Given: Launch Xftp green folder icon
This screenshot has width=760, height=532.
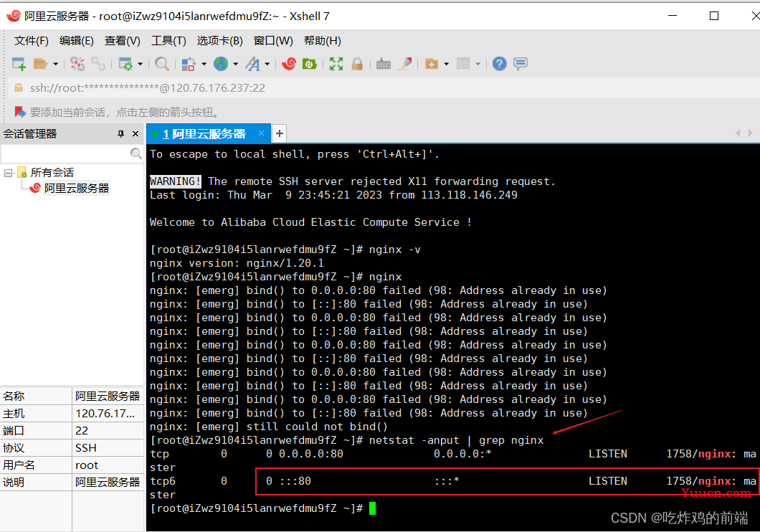Looking at the screenshot, I should [x=309, y=64].
